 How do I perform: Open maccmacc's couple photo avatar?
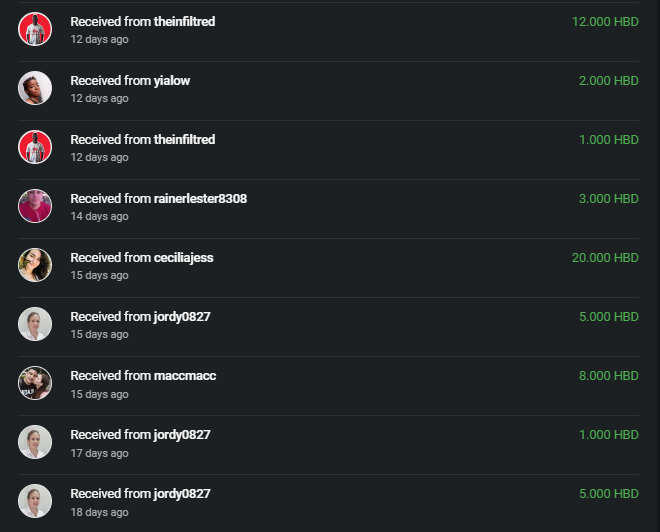pyautogui.click(x=35, y=383)
